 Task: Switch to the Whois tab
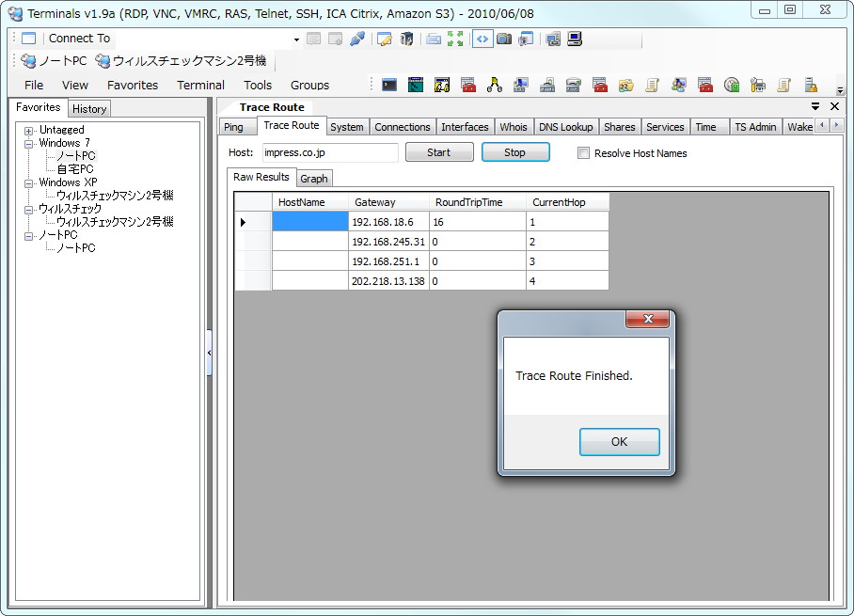(x=514, y=127)
